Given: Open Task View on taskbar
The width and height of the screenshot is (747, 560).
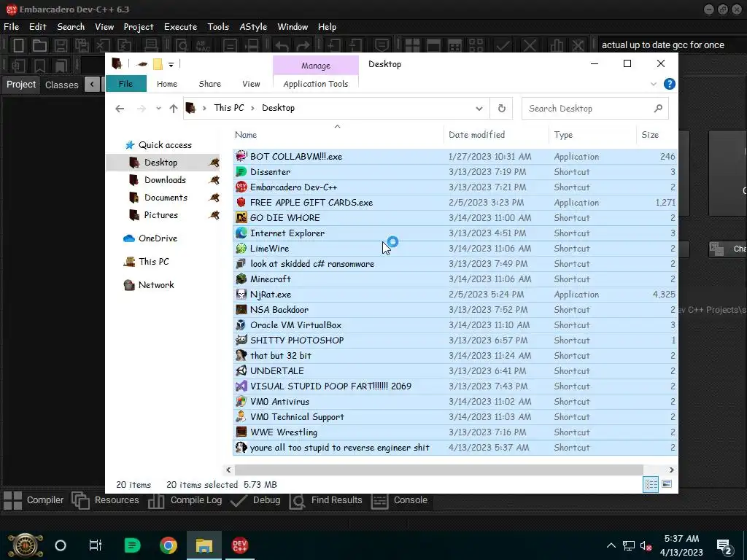Looking at the screenshot, I should coord(96,545).
